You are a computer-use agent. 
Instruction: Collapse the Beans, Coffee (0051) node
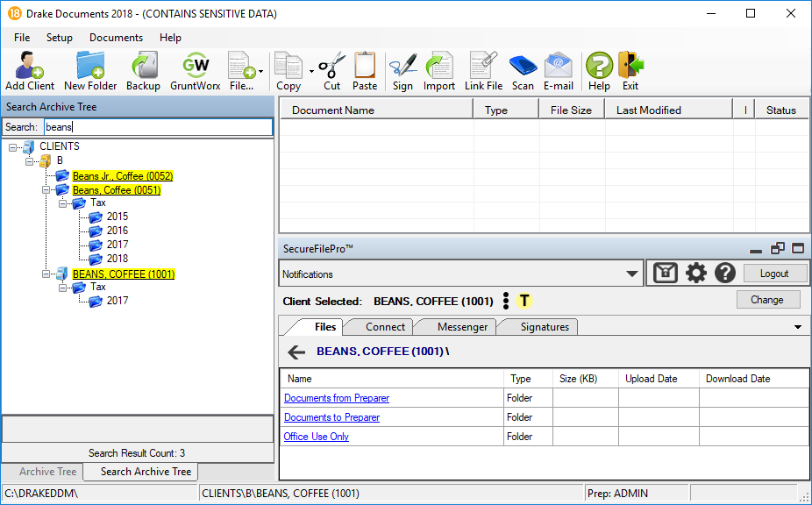46,190
